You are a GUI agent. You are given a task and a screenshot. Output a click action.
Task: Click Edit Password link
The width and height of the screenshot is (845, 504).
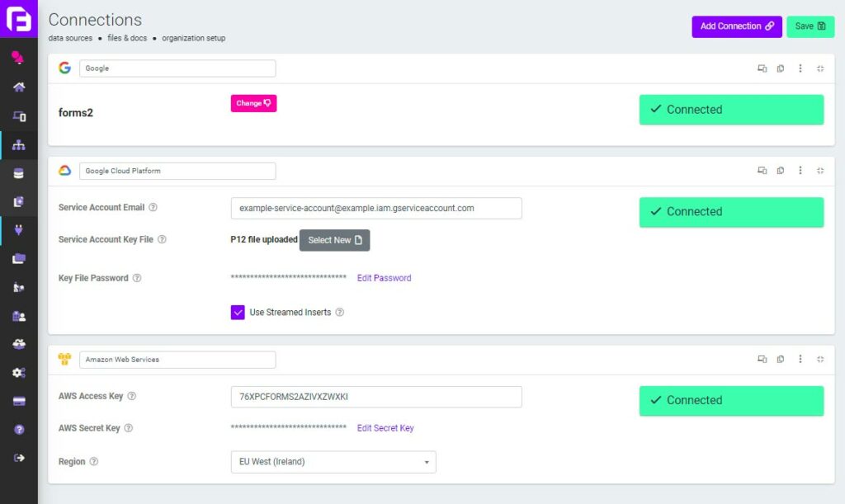tap(384, 278)
